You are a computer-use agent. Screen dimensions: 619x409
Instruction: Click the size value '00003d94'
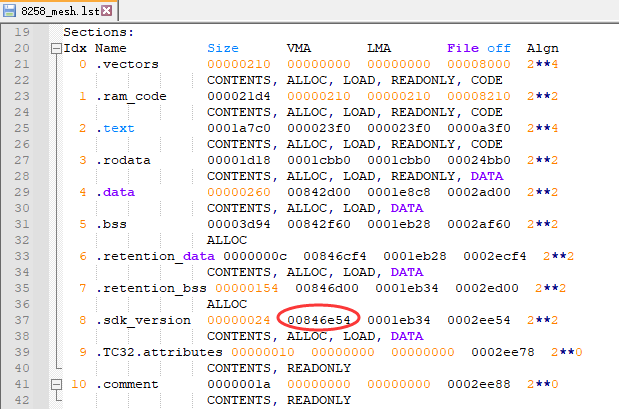(x=239, y=224)
